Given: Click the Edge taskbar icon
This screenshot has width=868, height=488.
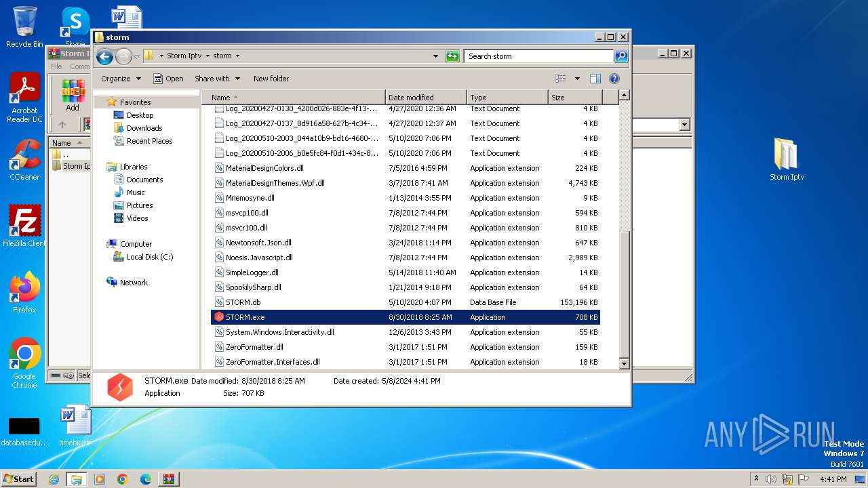Looking at the screenshot, I should click(x=145, y=479).
